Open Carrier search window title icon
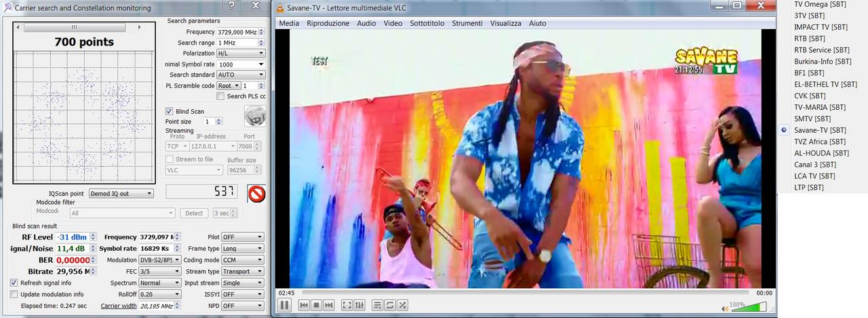868x318 pixels. 7,7
